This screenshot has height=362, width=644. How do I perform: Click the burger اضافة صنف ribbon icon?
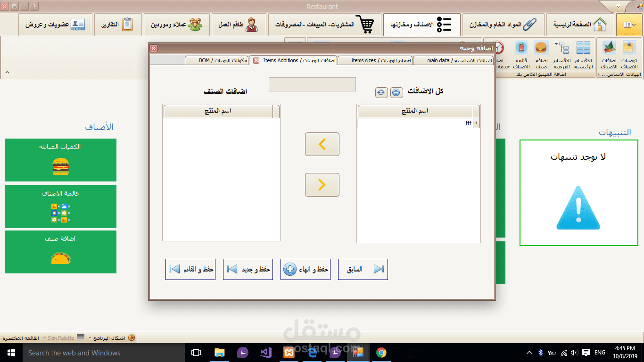(x=541, y=55)
